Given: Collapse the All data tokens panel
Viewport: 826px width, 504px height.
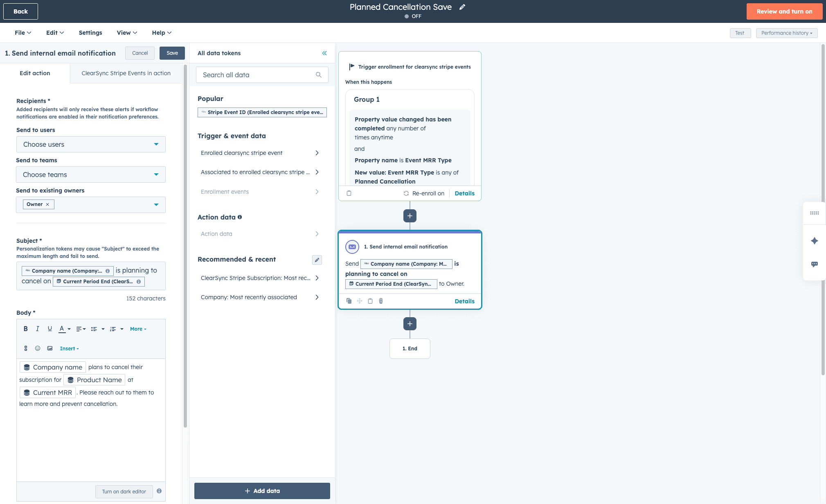Looking at the screenshot, I should [x=324, y=53].
